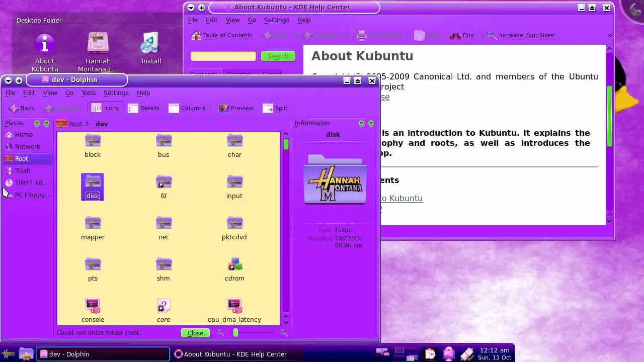
Task: Open Dolphin Tools menu
Action: coord(89,93)
